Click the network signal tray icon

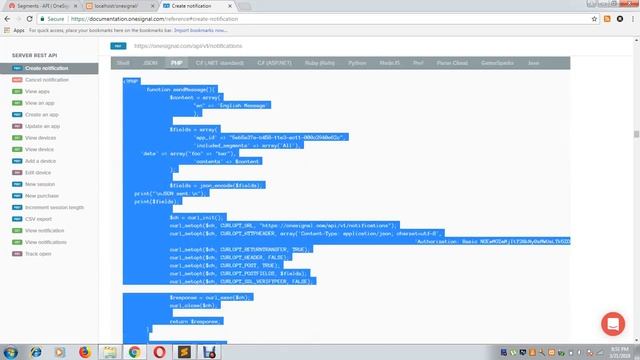click(x=599, y=353)
